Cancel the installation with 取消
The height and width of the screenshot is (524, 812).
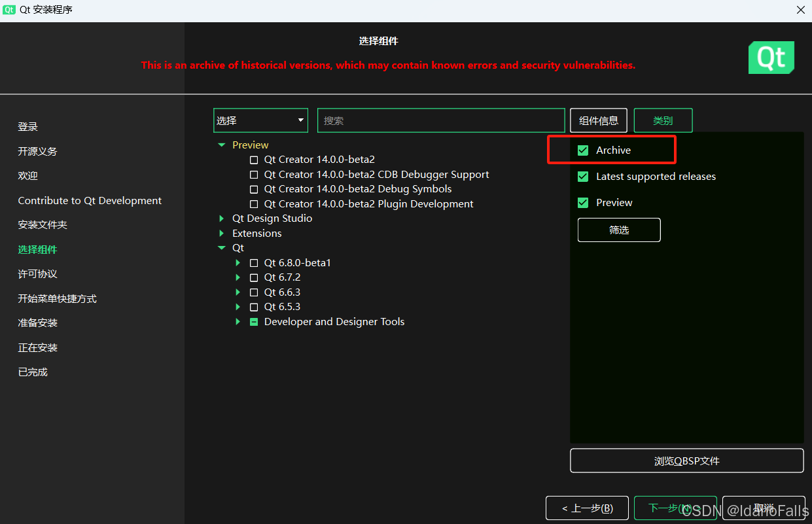click(764, 508)
